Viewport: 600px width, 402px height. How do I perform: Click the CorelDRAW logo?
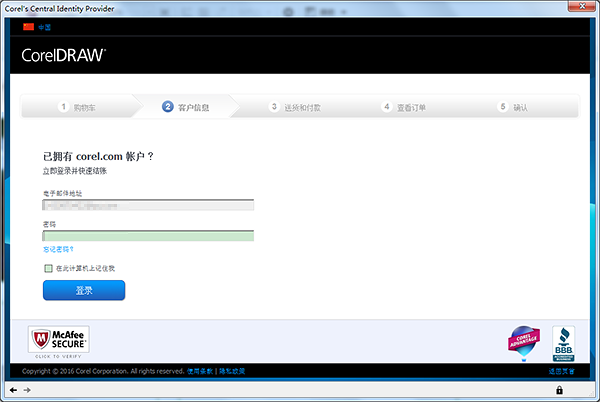[x=64, y=54]
